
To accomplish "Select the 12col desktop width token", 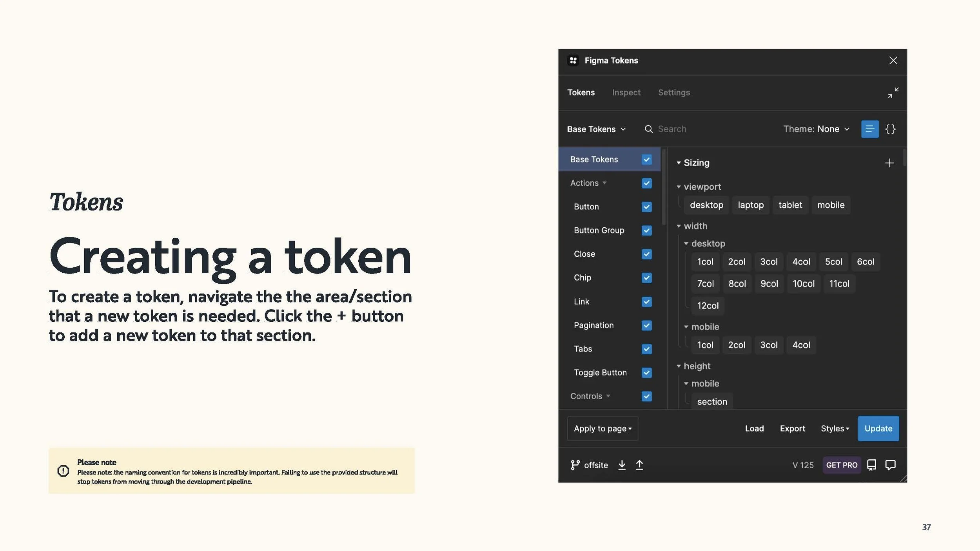I will [708, 306].
